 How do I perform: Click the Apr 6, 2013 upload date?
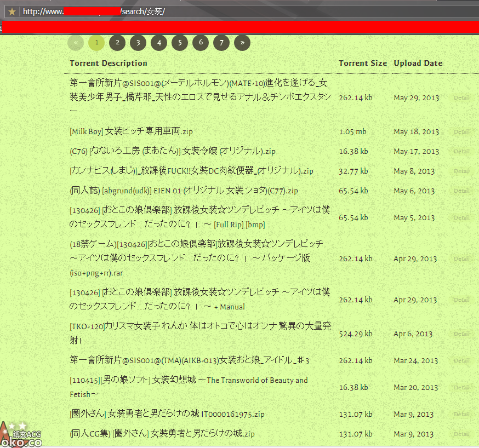pos(413,334)
